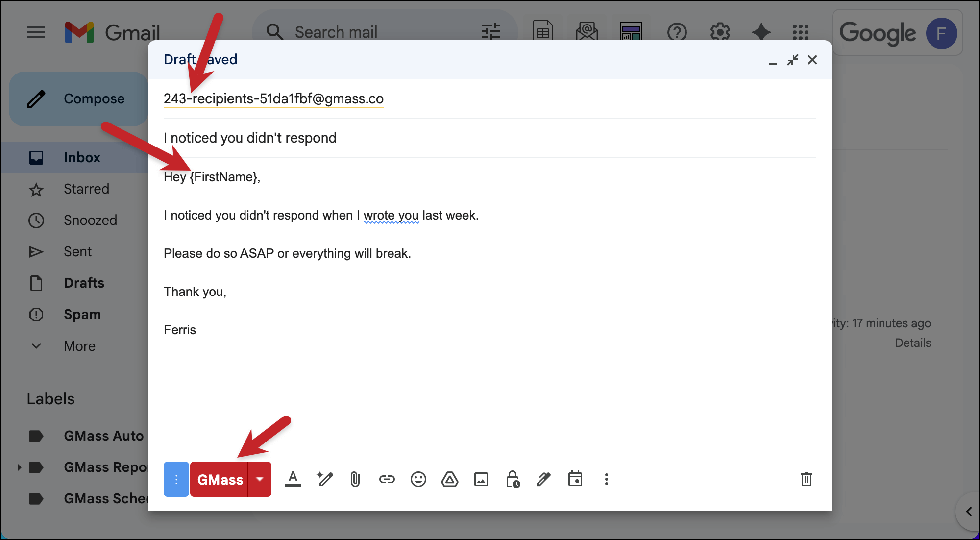Image resolution: width=980 pixels, height=540 pixels.
Task: Toggle confidential mode for this email
Action: [x=513, y=479]
